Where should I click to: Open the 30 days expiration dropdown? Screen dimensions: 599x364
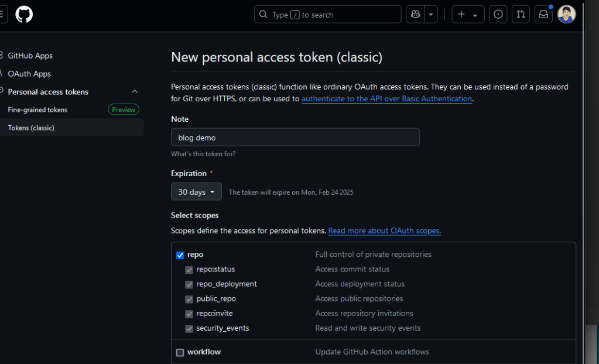point(196,192)
